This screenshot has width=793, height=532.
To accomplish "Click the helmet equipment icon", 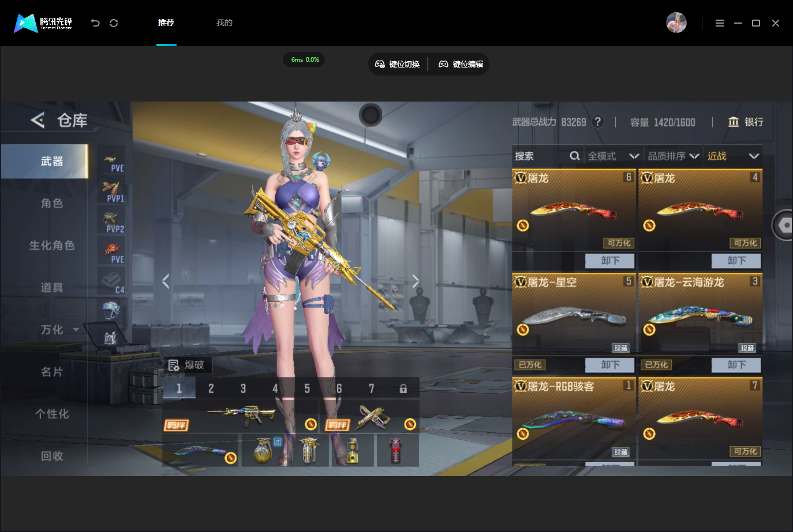I will (x=111, y=310).
